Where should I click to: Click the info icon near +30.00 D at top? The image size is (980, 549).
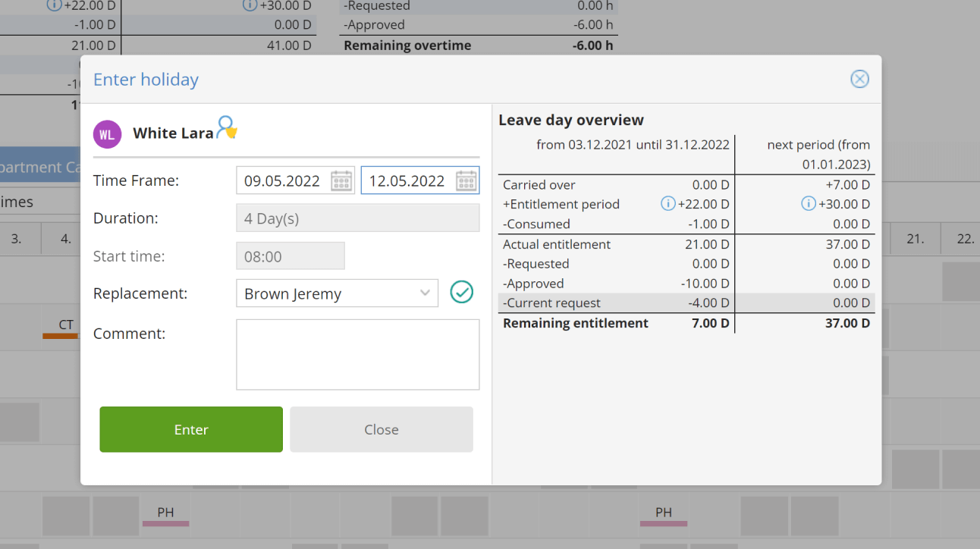[x=250, y=6]
